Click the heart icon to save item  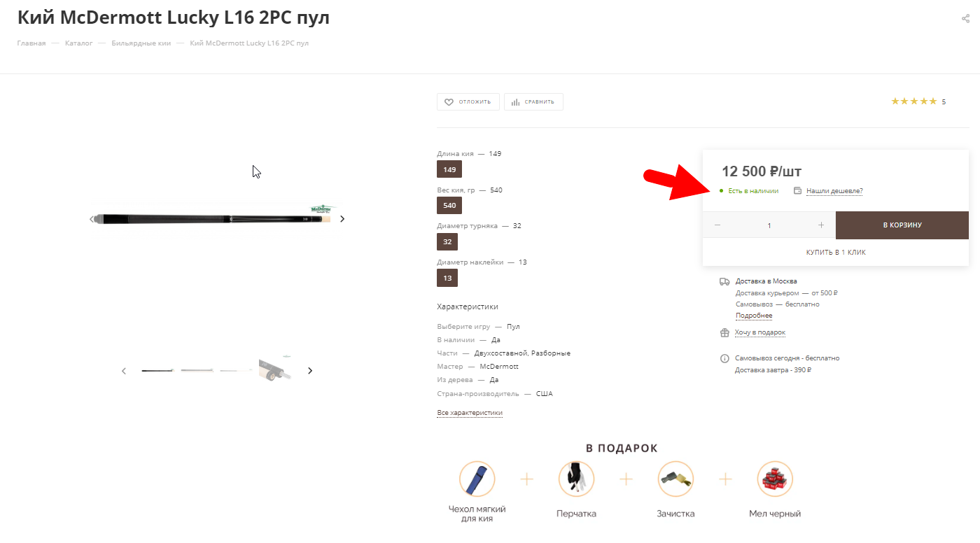[x=449, y=102]
